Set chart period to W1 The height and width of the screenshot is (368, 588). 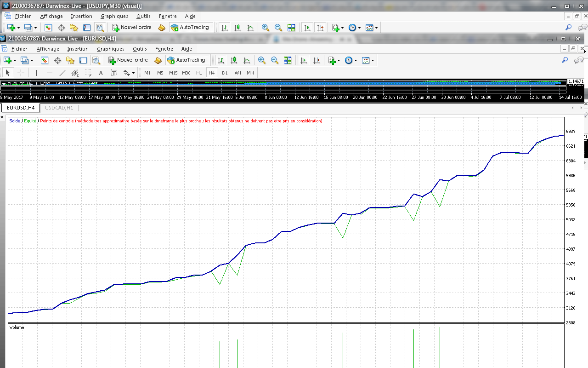click(x=237, y=73)
